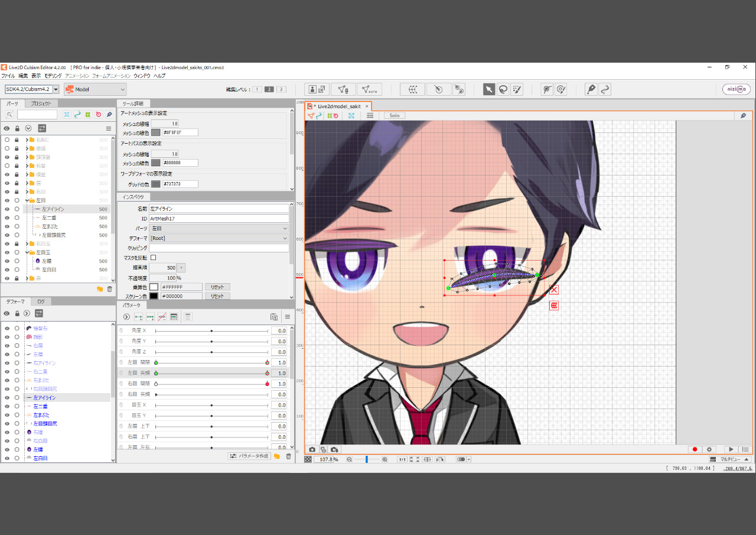The width and height of the screenshot is (756, 535).
Task: Click the グリッドの色 swatch #737373
Action: click(x=156, y=184)
